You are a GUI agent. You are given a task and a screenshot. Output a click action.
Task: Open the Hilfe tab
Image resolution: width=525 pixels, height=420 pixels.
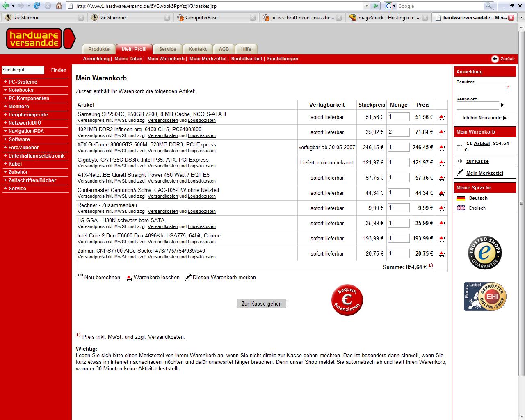click(246, 49)
